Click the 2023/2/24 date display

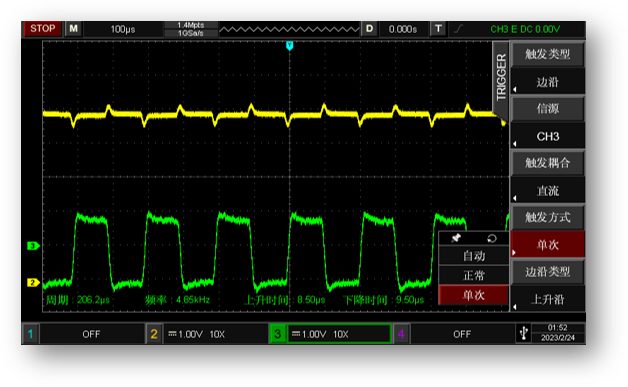(x=558, y=338)
